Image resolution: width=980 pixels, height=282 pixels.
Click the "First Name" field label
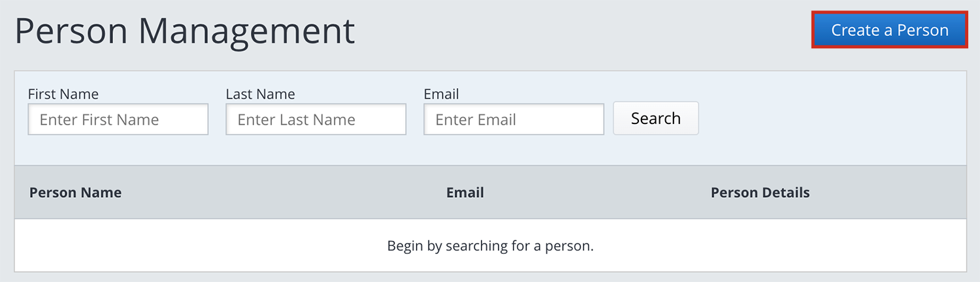(63, 94)
